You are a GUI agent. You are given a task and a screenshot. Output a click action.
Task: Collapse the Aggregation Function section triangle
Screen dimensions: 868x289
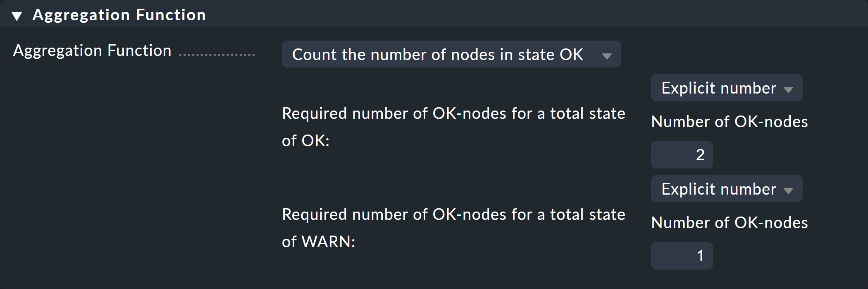click(17, 16)
